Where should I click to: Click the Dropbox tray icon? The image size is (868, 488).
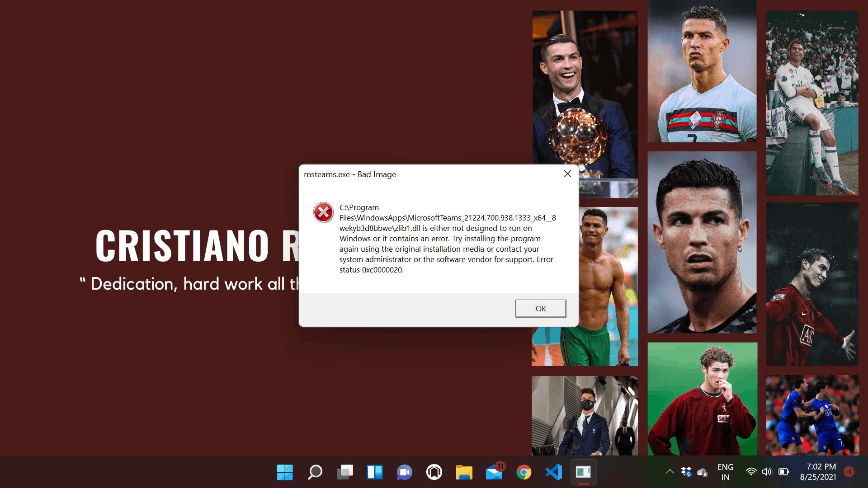(686, 472)
